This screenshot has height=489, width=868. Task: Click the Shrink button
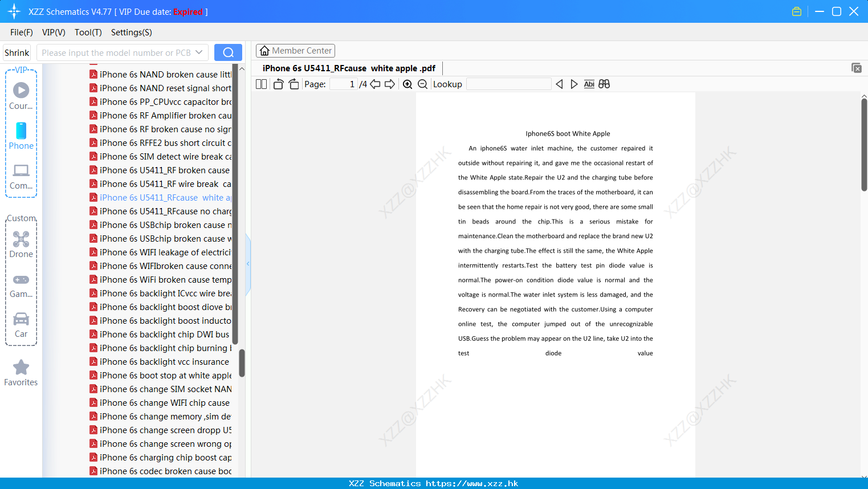[17, 52]
